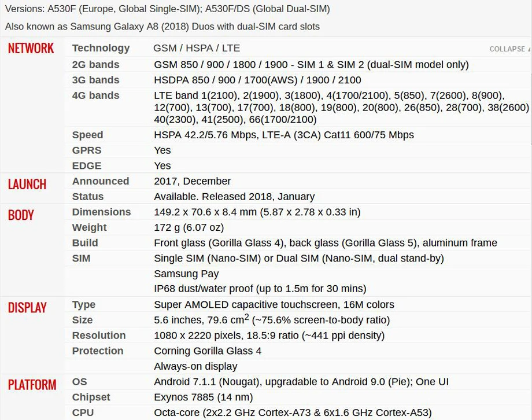
Task: Click the 2G bands label
Action: [95, 65]
